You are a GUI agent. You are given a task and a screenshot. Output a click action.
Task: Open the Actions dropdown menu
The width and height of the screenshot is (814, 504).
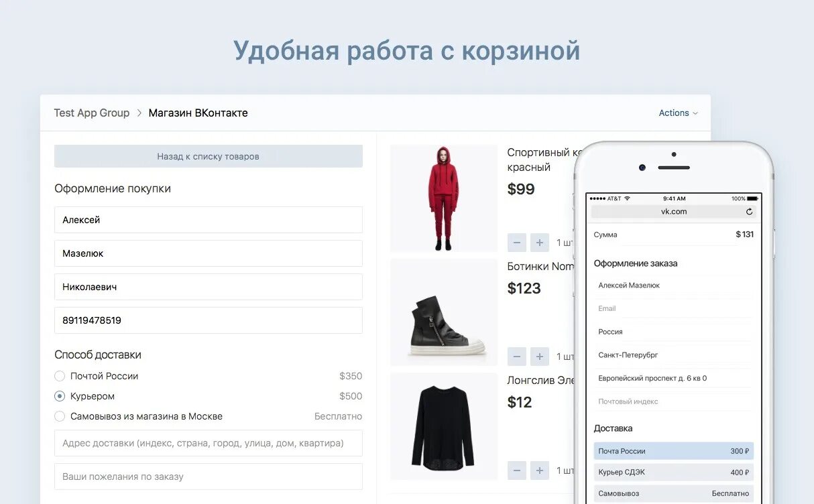coord(678,113)
